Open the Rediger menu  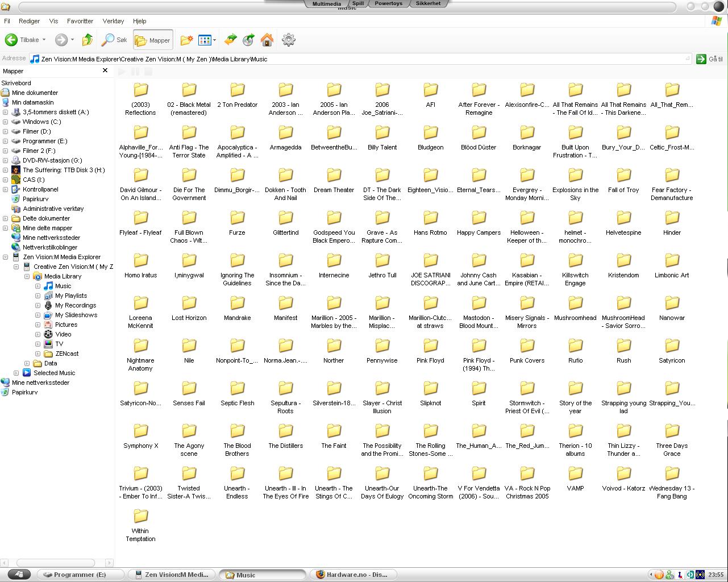tap(29, 21)
